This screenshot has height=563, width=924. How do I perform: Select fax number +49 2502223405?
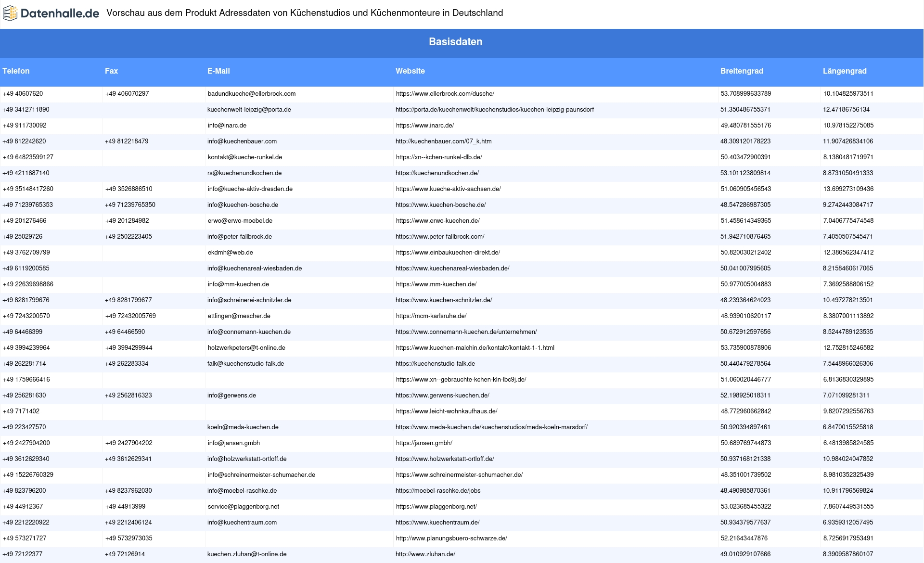128,237
